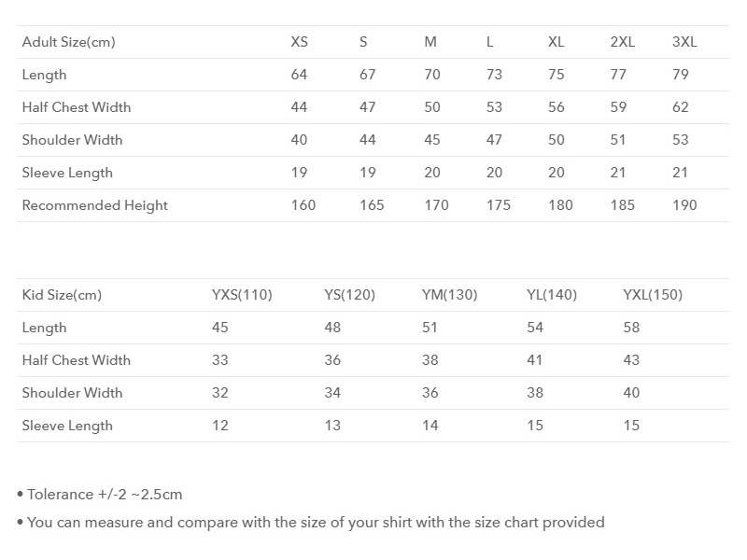Screen dimensions: 747x560
Task: Click the kid Length value 58
Action: 631,328
